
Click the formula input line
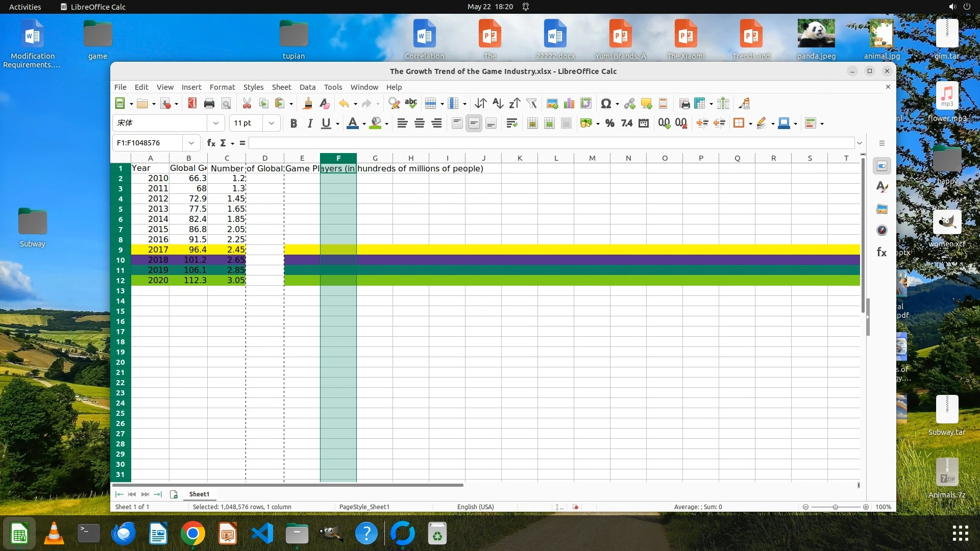551,143
